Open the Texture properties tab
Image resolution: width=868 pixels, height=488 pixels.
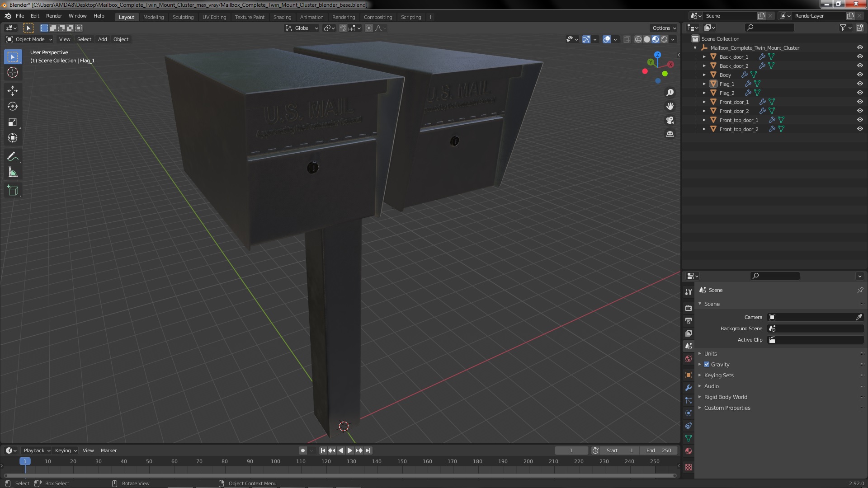coord(689,467)
